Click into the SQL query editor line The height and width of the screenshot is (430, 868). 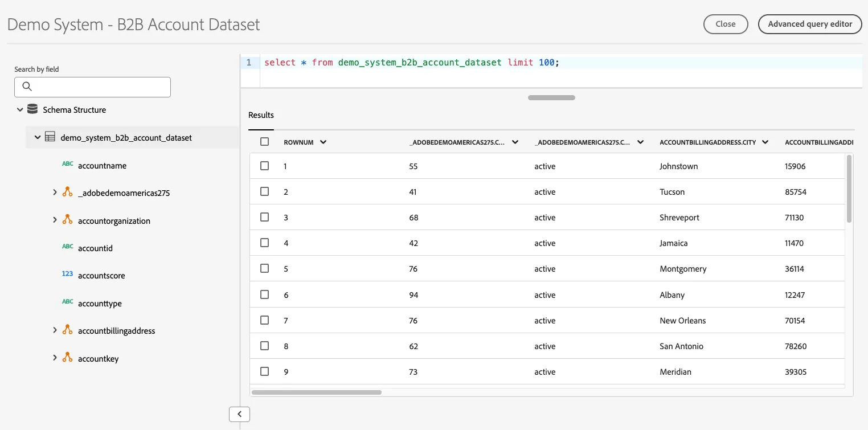(561, 63)
